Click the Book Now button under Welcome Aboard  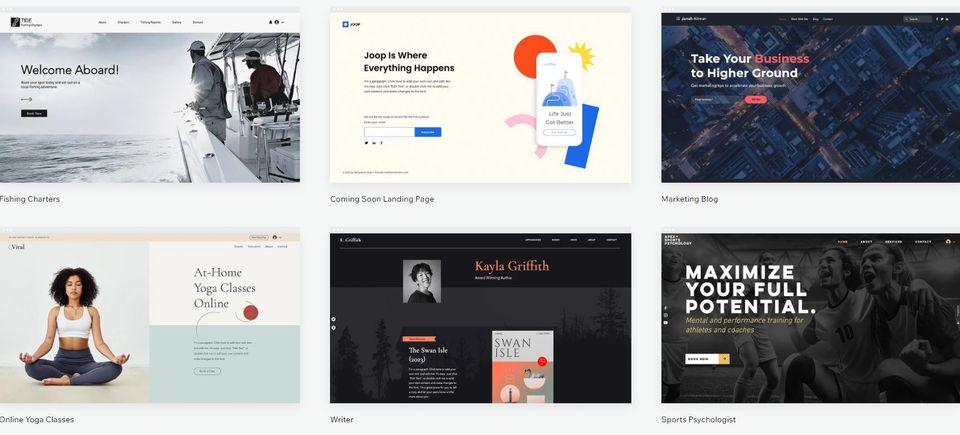pyautogui.click(x=34, y=114)
